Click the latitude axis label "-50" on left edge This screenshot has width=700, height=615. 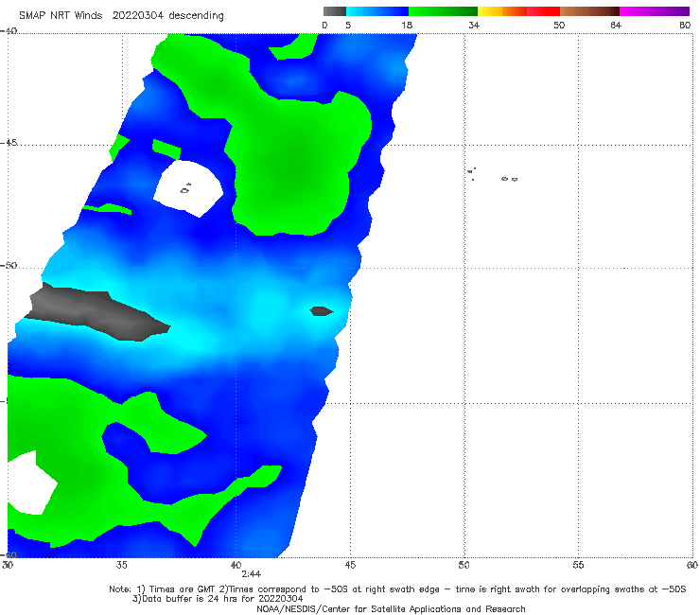(x=9, y=265)
